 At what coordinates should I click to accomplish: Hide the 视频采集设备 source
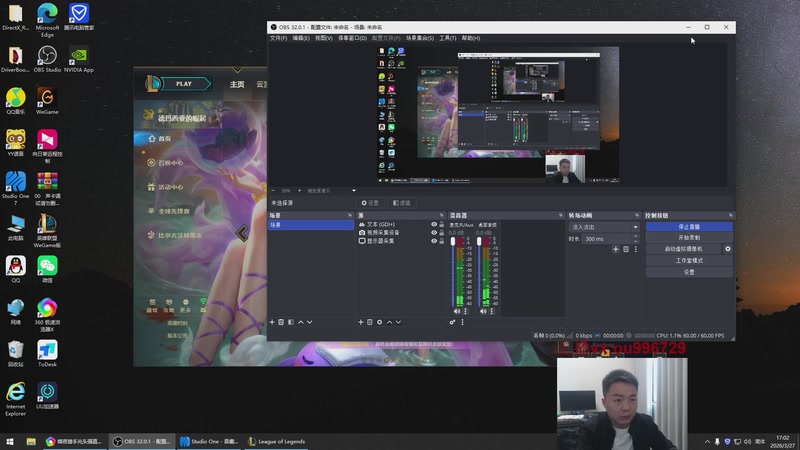[434, 233]
